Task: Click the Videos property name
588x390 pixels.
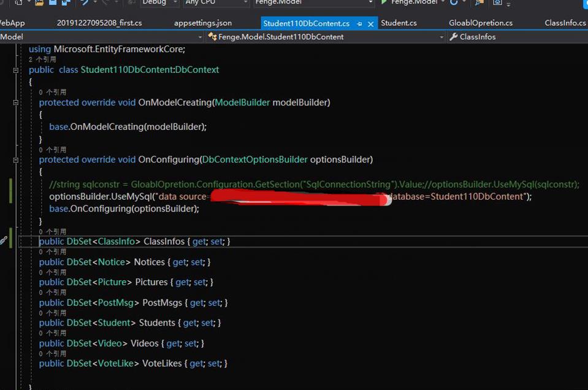Action: [144, 343]
